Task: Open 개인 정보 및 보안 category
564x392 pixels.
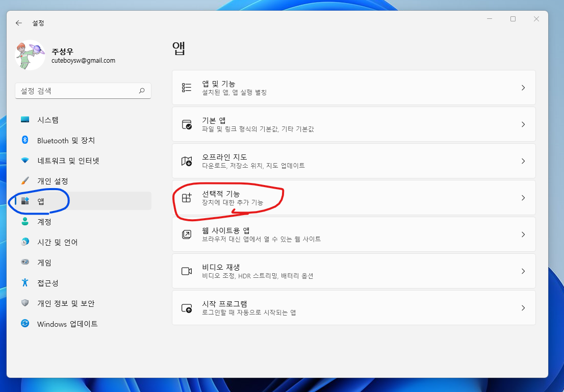Action: [83, 303]
